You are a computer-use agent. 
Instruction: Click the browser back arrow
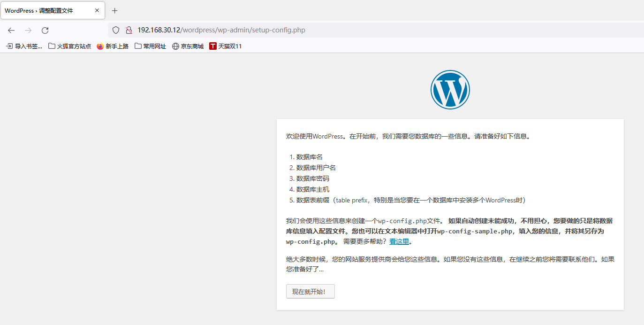pos(11,30)
